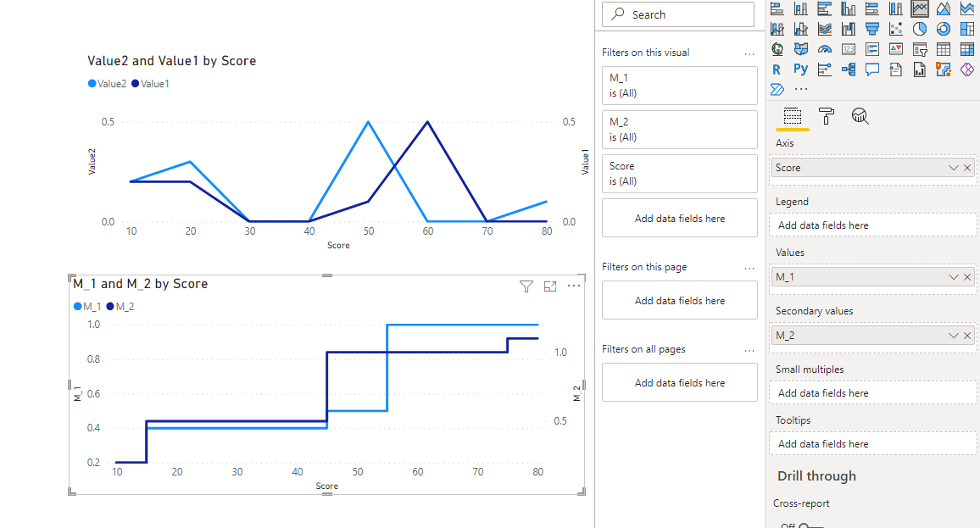Select the 100% stacked column chart visual
Viewport: 980px width, 528px height.
pos(895,8)
